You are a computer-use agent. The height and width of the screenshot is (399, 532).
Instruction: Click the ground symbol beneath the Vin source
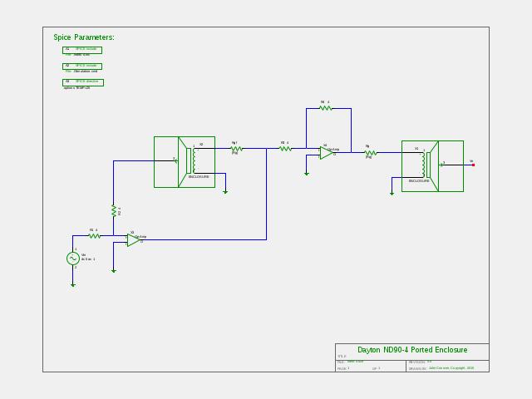coord(73,285)
